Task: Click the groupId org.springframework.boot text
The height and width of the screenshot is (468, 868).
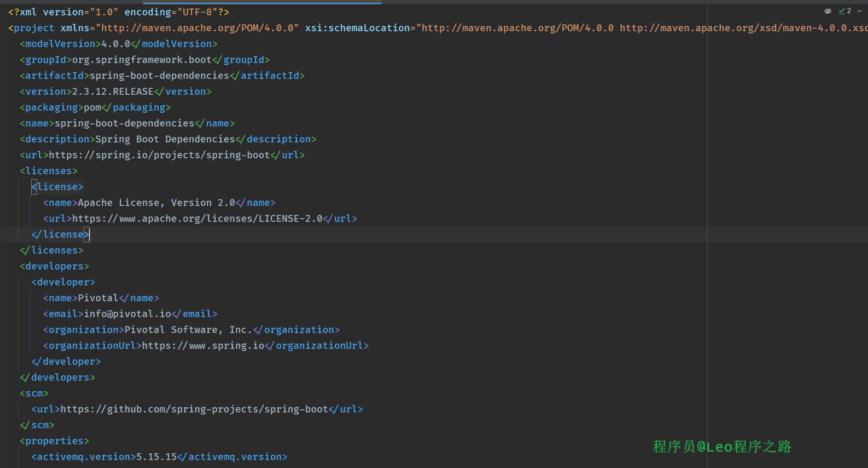Action: click(x=141, y=60)
